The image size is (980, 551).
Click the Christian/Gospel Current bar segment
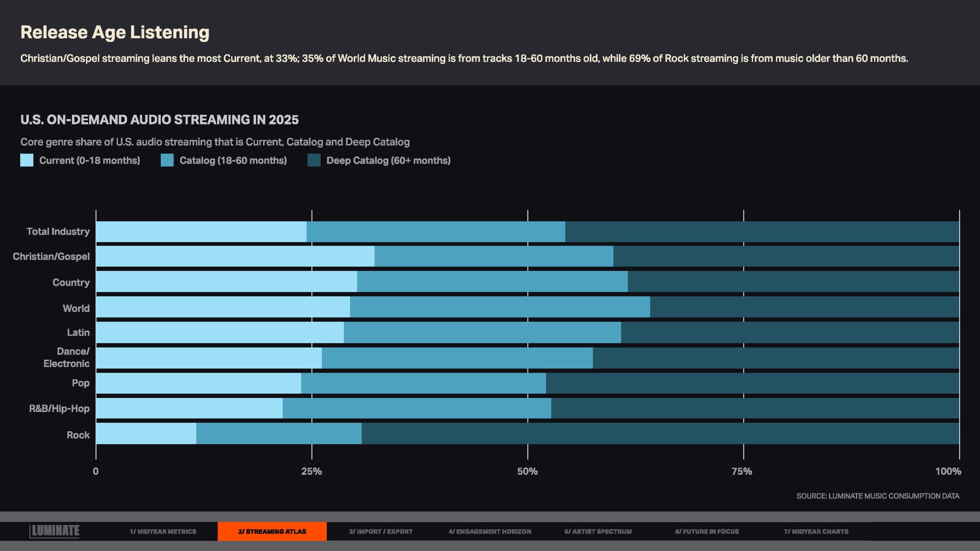click(234, 256)
